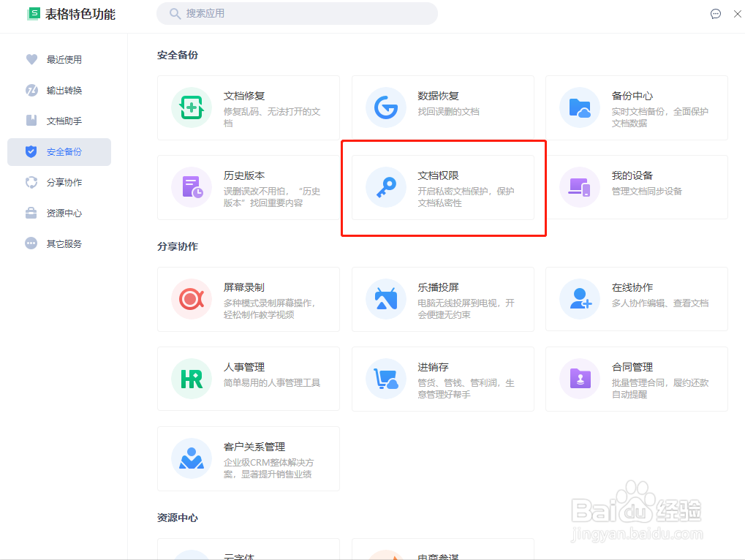This screenshot has height=560, width=745.
Task: Open the 文档修复 repair tool
Action: pyautogui.click(x=249, y=107)
